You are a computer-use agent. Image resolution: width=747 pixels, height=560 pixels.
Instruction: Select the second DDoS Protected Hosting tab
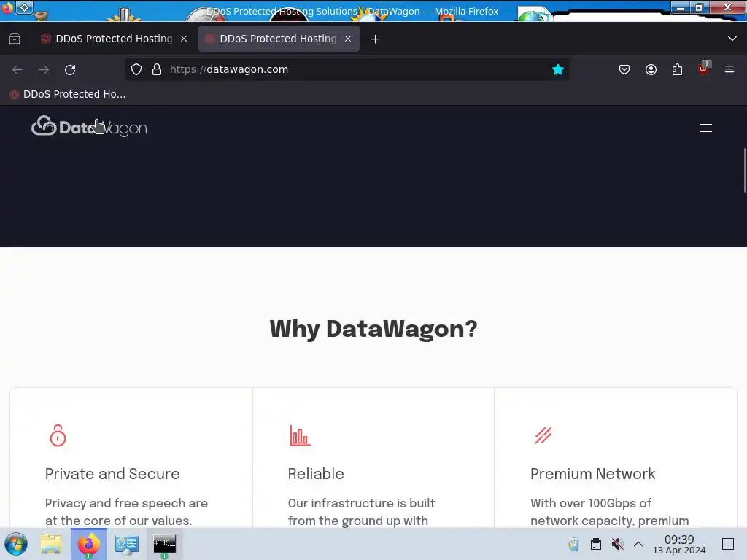coord(278,39)
